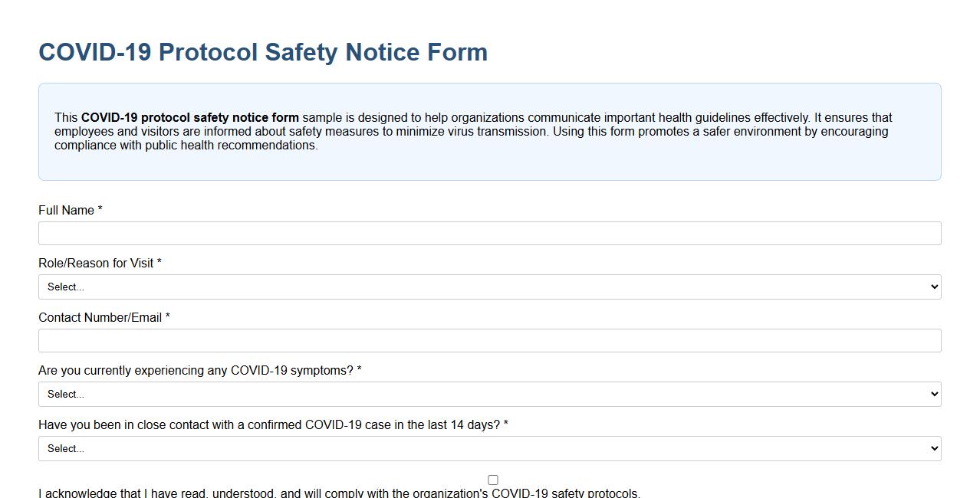This screenshot has width=980, height=498.
Task: Click the 'Full Name *' label
Action: [x=70, y=210]
